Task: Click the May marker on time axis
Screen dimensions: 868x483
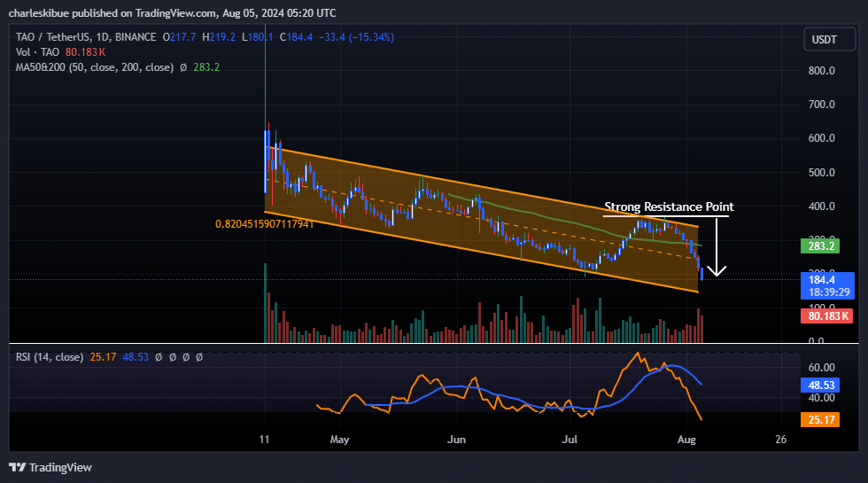Action: click(339, 439)
